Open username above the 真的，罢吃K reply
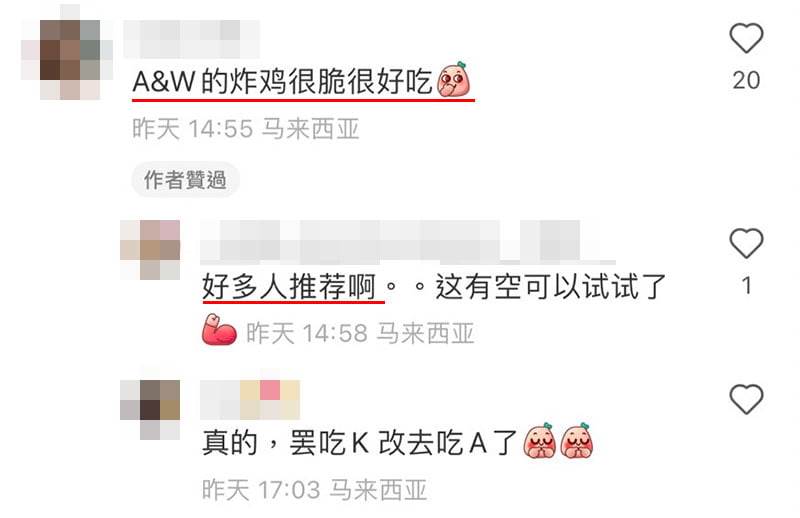This screenshot has height=518, width=800. coord(250,400)
